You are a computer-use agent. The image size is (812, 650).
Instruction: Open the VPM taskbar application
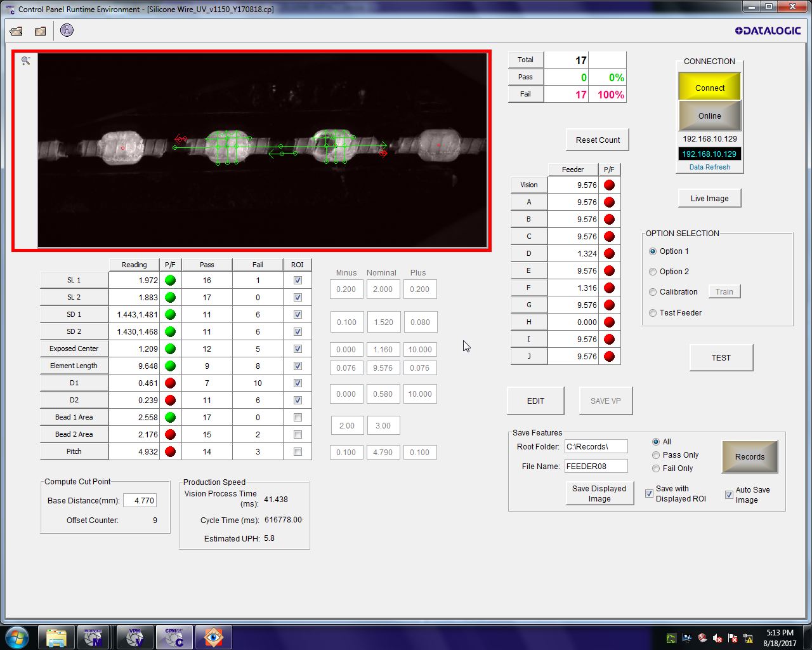pyautogui.click(x=134, y=637)
